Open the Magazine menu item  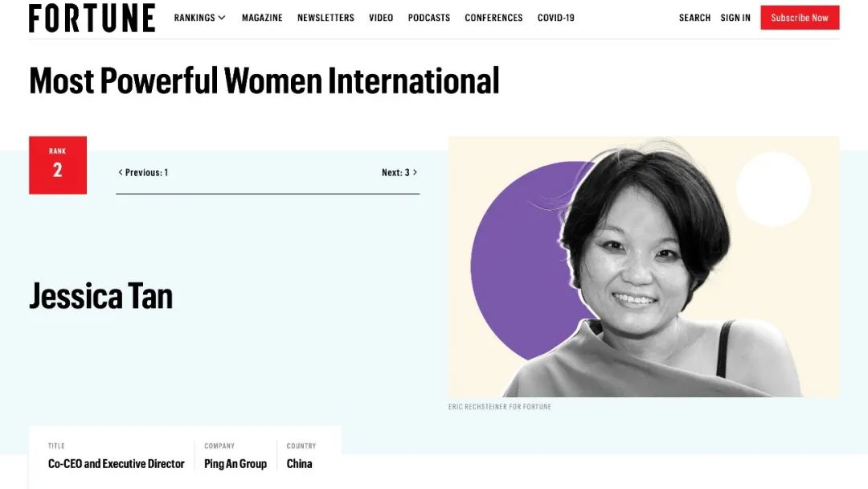pos(262,18)
